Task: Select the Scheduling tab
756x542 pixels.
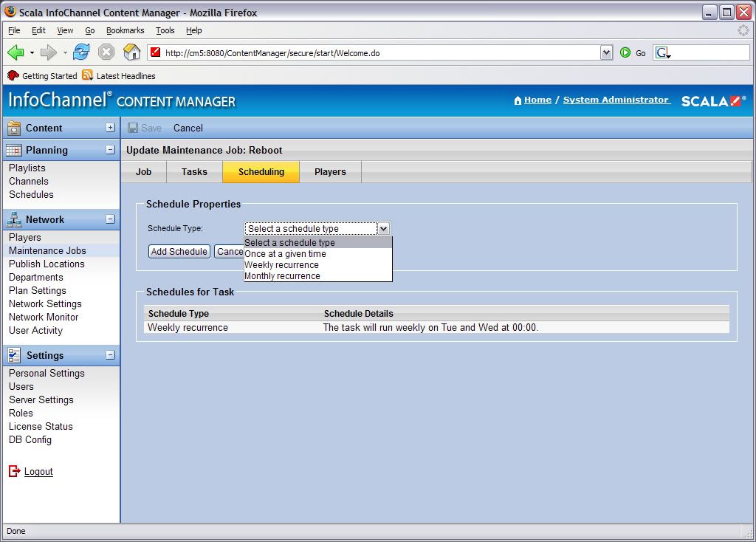Action: 261,171
